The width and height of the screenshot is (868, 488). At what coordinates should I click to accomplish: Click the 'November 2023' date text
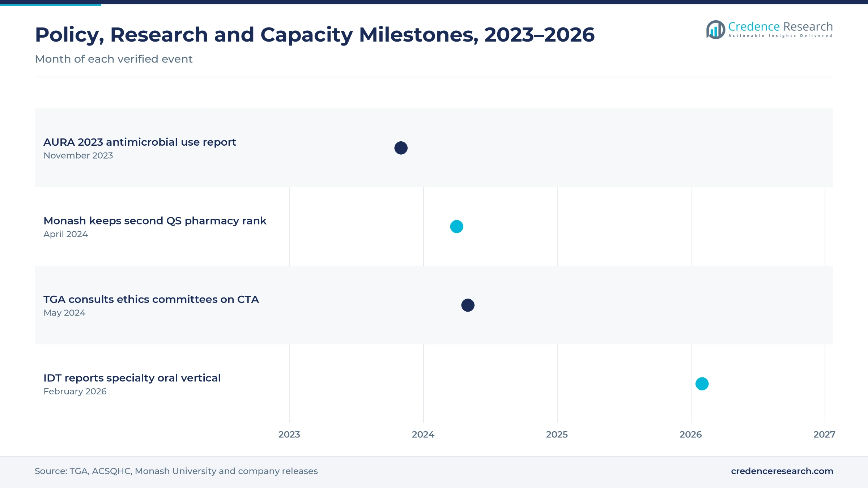(x=78, y=155)
